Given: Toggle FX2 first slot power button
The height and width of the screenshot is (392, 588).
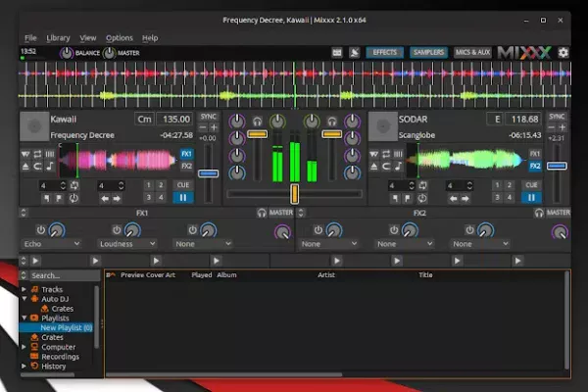Looking at the screenshot, I should [x=318, y=229].
